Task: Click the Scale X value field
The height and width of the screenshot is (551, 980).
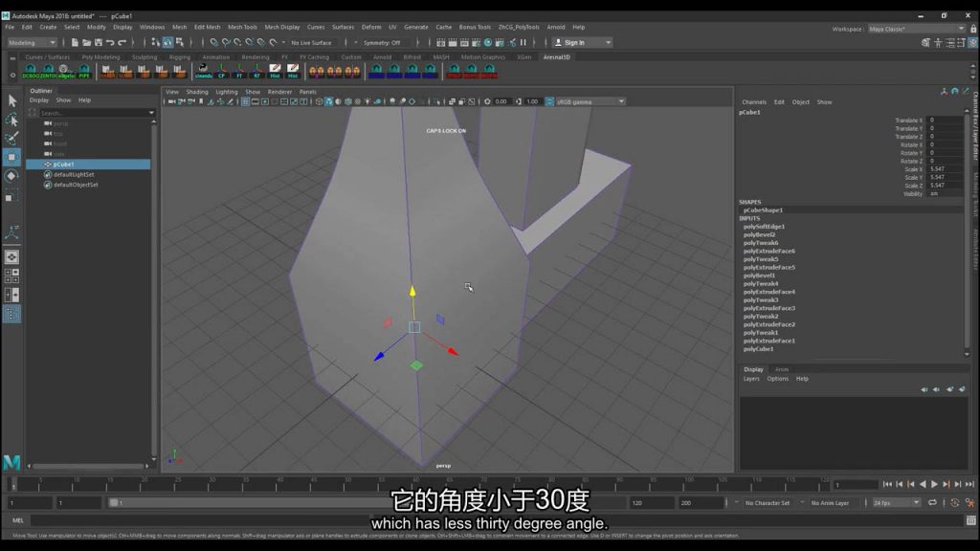Action: (946, 169)
